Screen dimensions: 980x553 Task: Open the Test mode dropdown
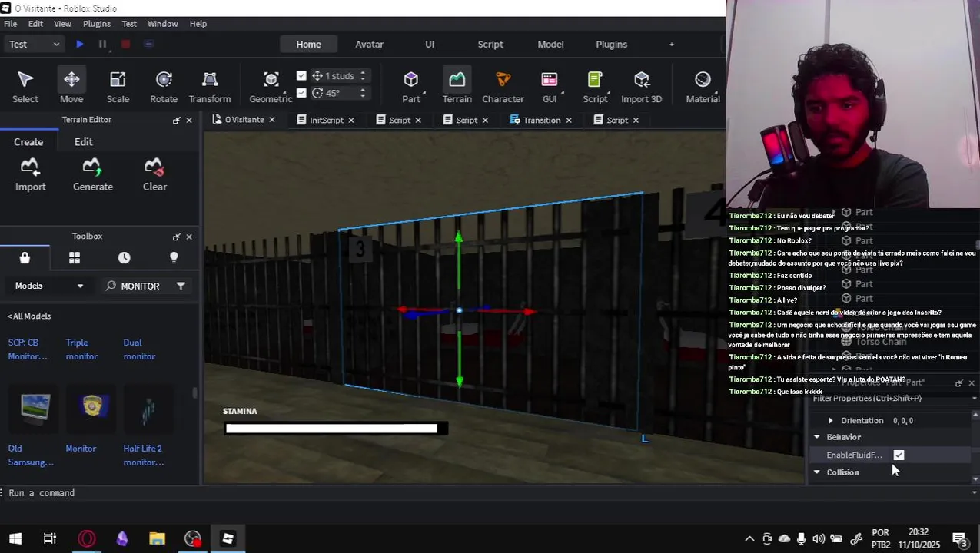click(34, 45)
